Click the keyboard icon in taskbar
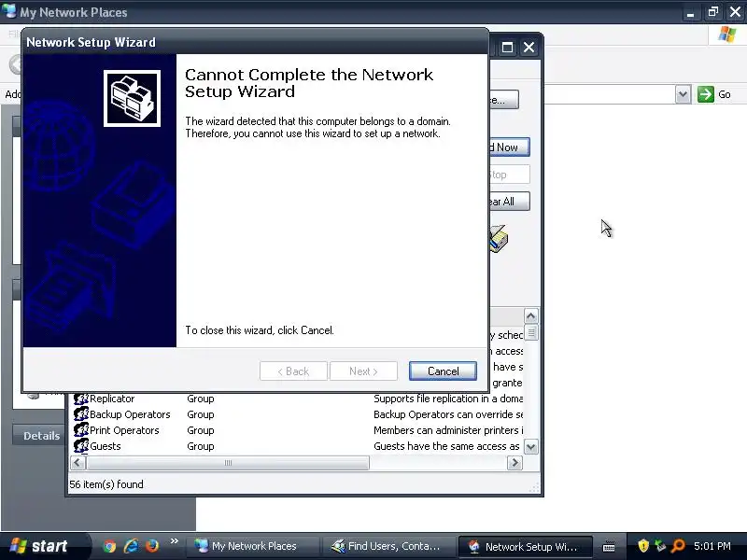The width and height of the screenshot is (747, 560). 609,546
